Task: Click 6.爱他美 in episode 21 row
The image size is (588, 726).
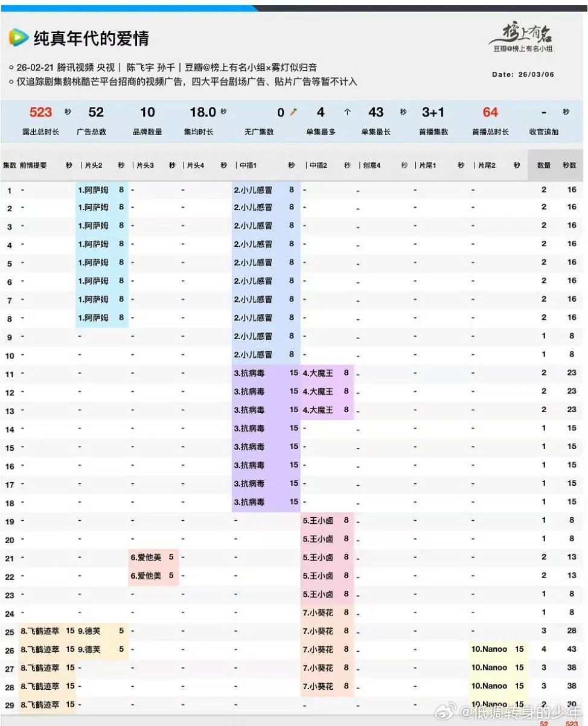Action: pyautogui.click(x=146, y=557)
